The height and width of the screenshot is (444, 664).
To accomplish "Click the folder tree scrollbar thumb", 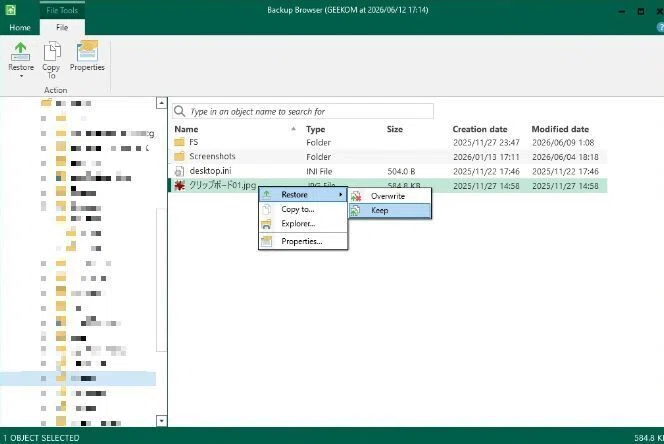I will click(161, 280).
